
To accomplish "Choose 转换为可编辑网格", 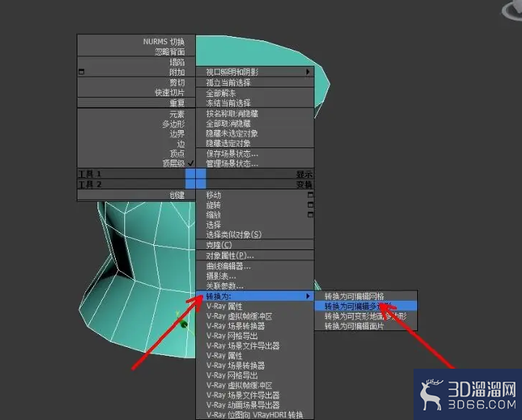I will click(366, 296).
